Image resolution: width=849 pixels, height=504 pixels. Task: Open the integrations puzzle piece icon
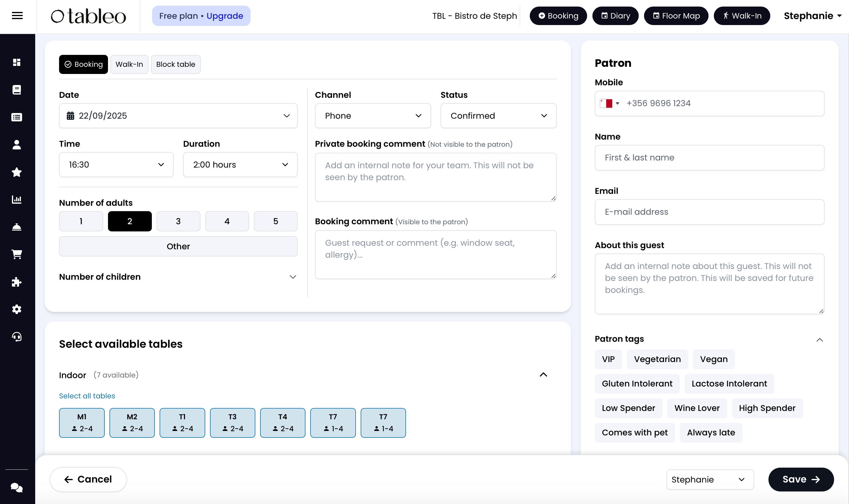pyautogui.click(x=17, y=282)
